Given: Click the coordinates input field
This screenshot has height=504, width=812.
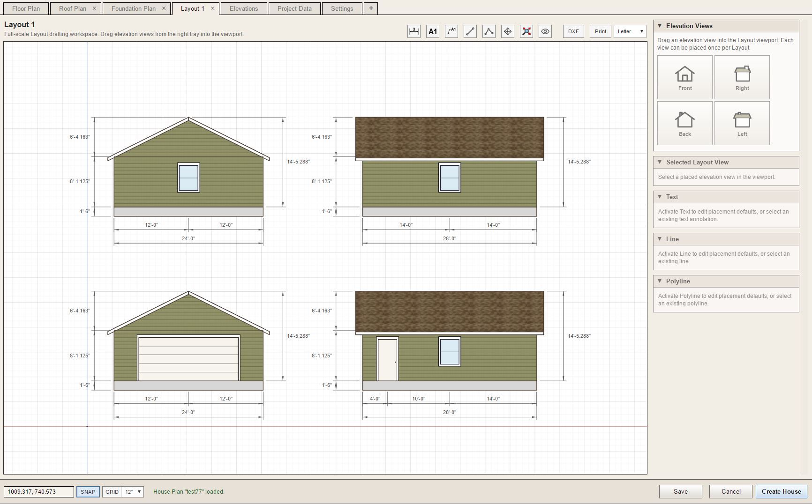Looking at the screenshot, I should click(x=39, y=492).
